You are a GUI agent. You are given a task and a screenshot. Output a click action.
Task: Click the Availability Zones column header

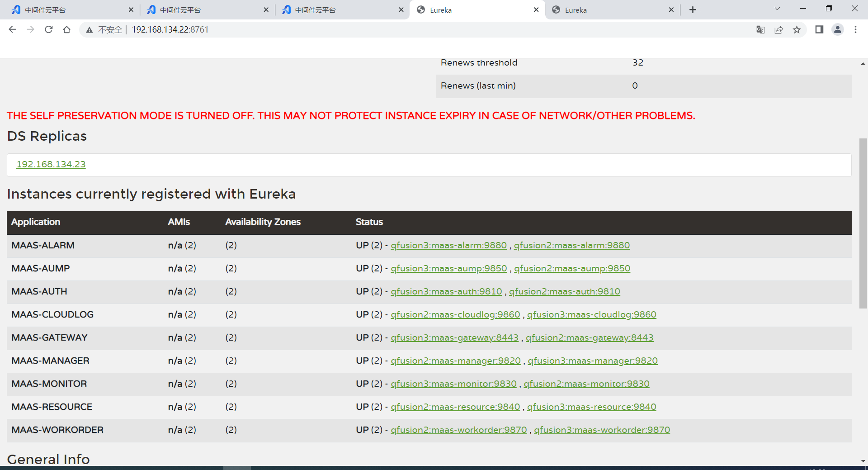click(263, 222)
